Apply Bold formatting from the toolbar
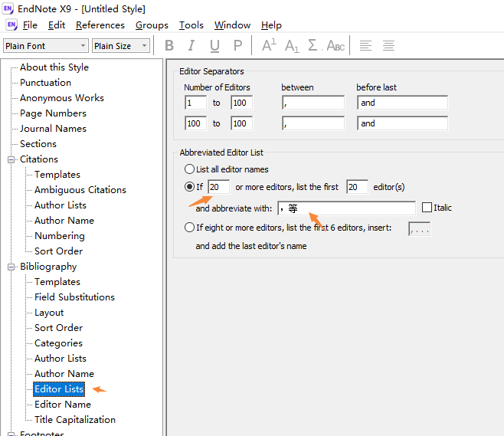Image resolution: width=504 pixels, height=436 pixels. (169, 46)
